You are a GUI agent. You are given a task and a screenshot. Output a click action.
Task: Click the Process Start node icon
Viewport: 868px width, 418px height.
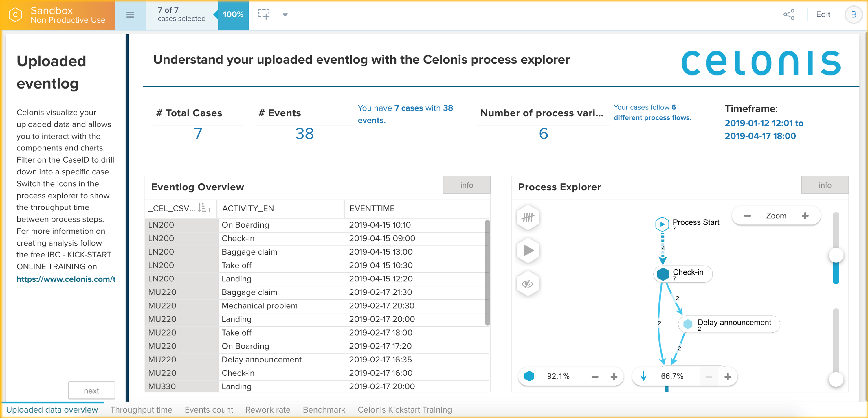[x=662, y=224]
